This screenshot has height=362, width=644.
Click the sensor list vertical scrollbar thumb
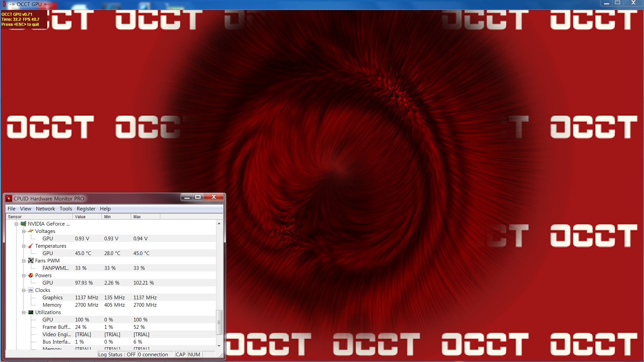pyautogui.click(x=219, y=322)
